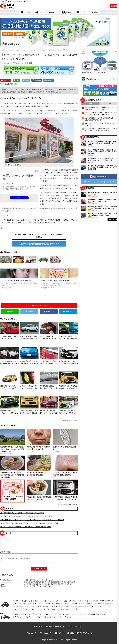Click the お名前 input field
119x644 pixels.
tap(39, 555)
